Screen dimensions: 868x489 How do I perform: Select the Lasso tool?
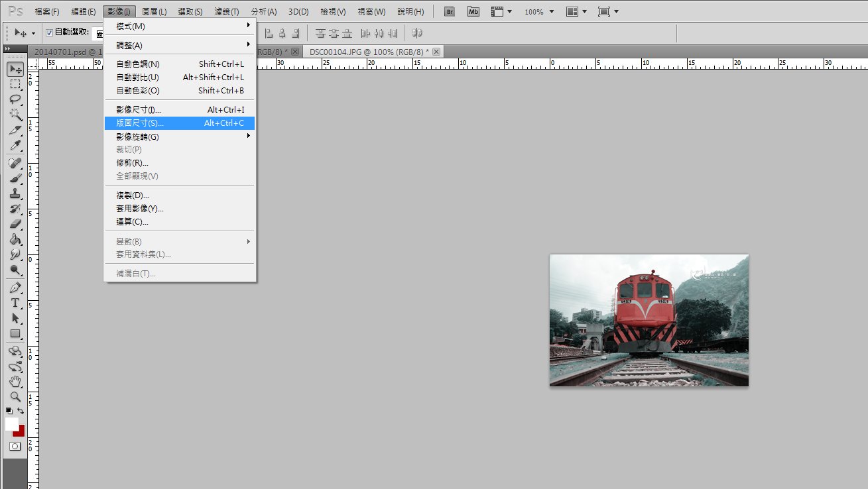coord(15,99)
